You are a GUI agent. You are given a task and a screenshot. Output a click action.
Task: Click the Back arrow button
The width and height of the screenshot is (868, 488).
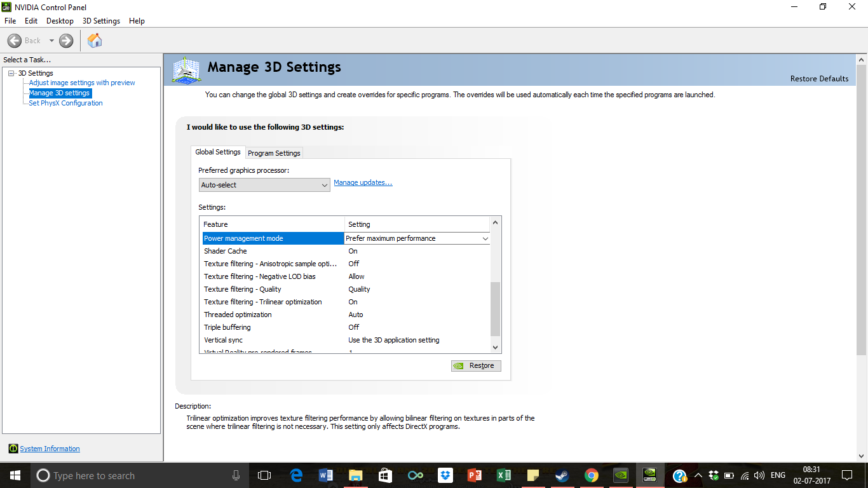pos(15,41)
